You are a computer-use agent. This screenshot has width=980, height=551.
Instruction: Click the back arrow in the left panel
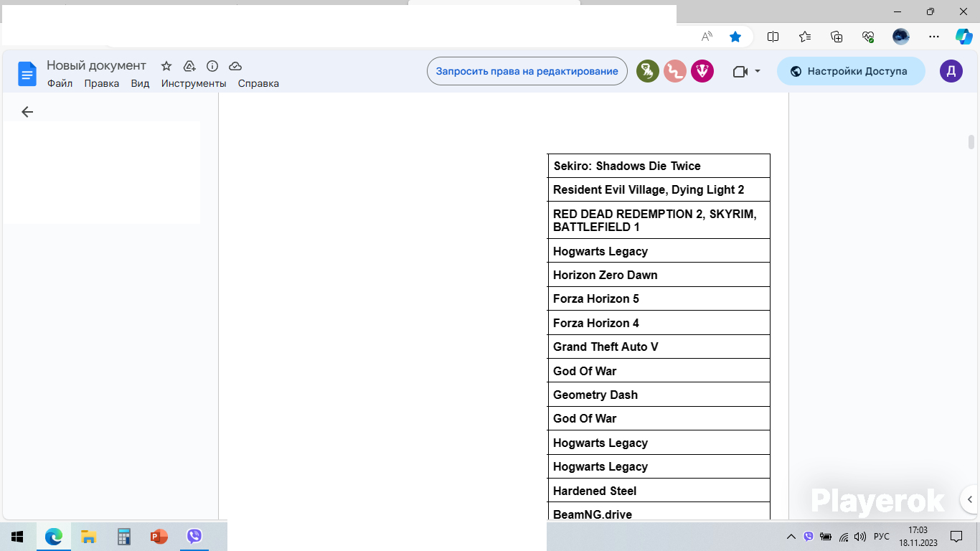(x=27, y=112)
